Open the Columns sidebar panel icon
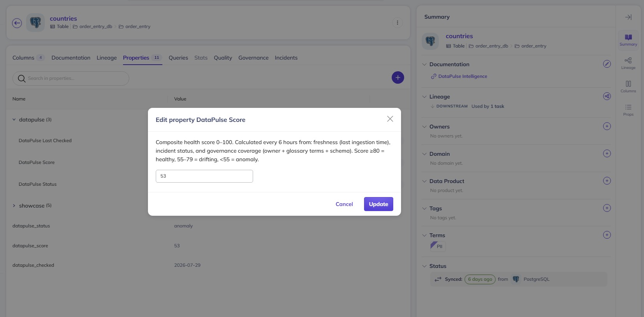The image size is (644, 317). (628, 86)
